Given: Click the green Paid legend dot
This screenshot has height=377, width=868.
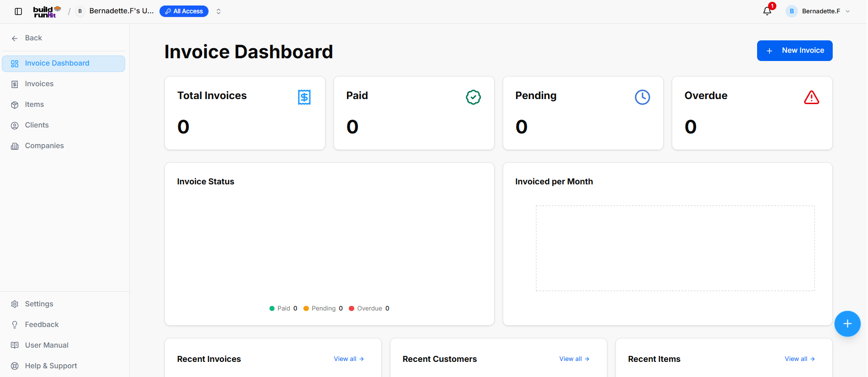Looking at the screenshot, I should coord(272,309).
